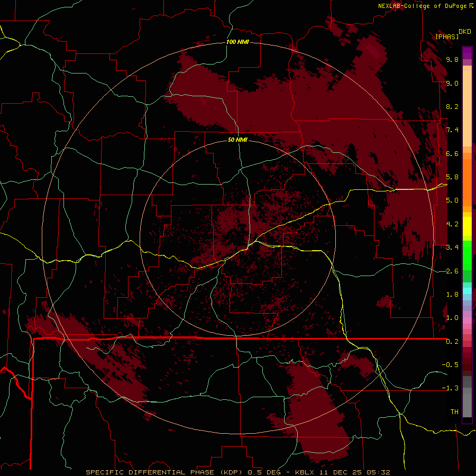
Task: Select the 0.2 legend value
Action: pyautogui.click(x=452, y=342)
